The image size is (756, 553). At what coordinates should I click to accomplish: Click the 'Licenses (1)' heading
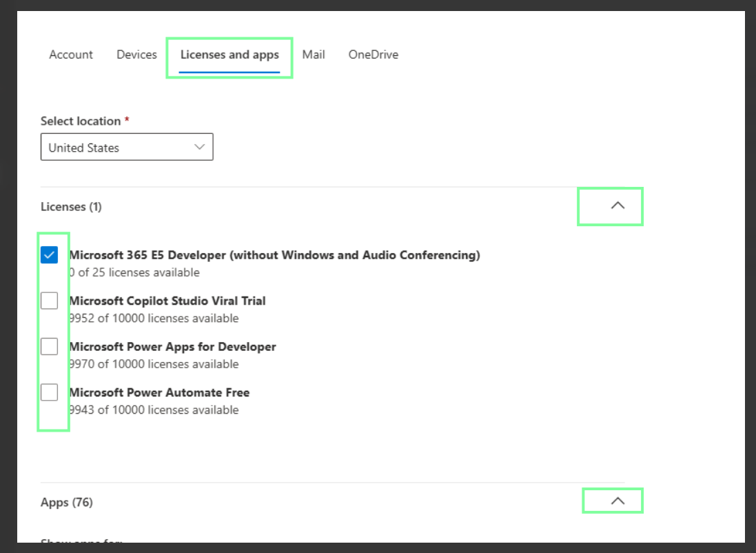72,207
